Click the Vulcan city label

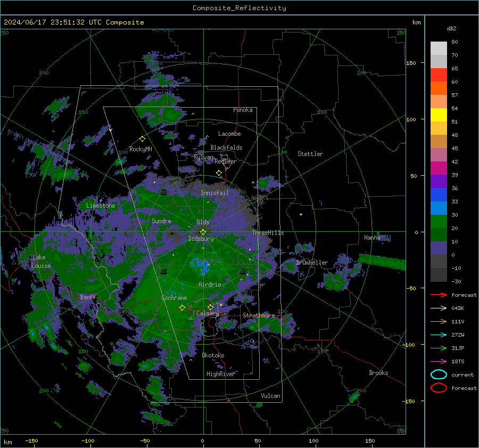point(270,396)
